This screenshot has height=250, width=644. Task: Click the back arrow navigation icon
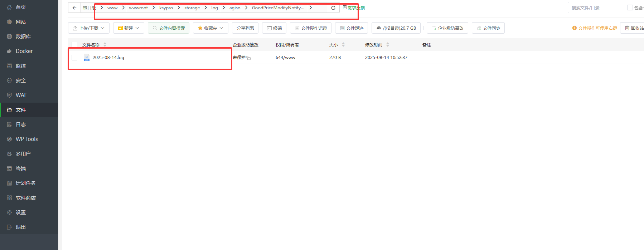click(74, 8)
